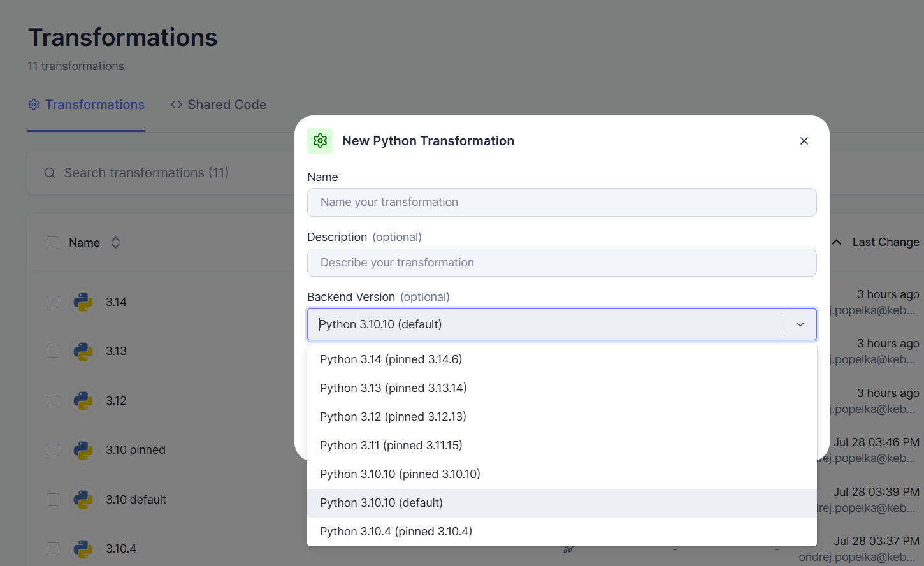Open the transformation named 3.14
924x566 pixels.
(x=116, y=302)
